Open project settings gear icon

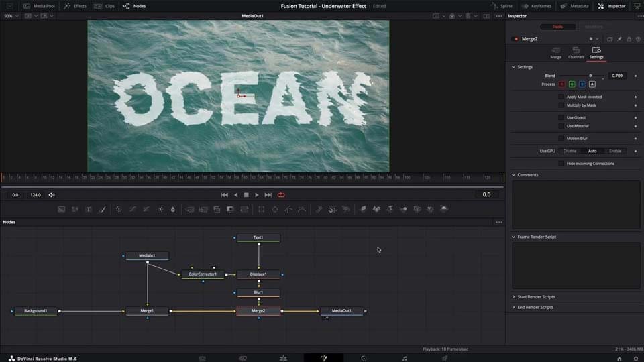click(636, 358)
